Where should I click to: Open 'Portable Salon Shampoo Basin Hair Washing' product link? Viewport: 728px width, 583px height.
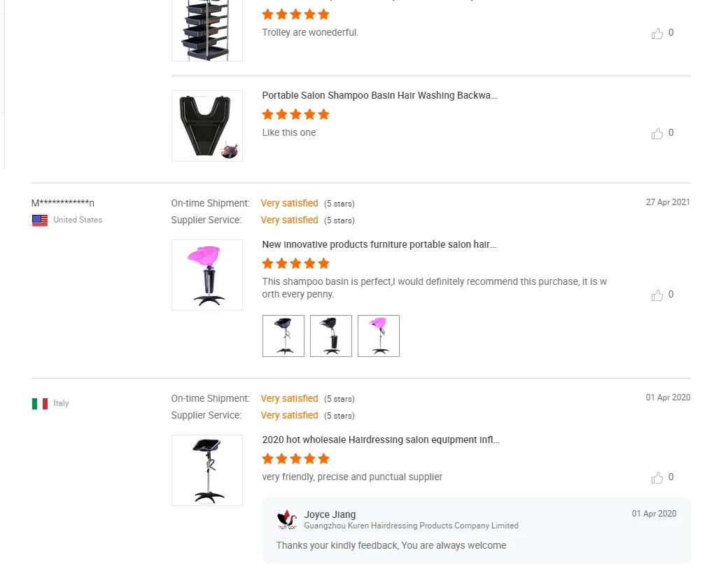click(379, 95)
